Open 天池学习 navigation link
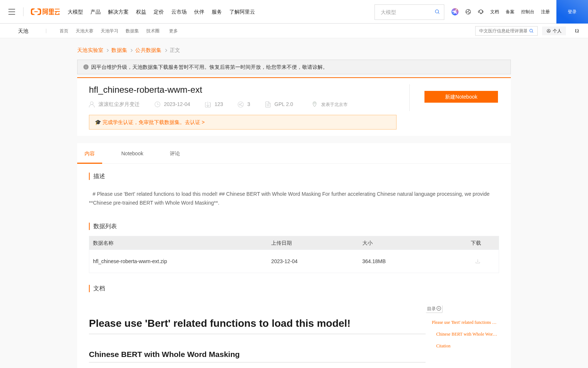588x368 pixels. (x=110, y=31)
